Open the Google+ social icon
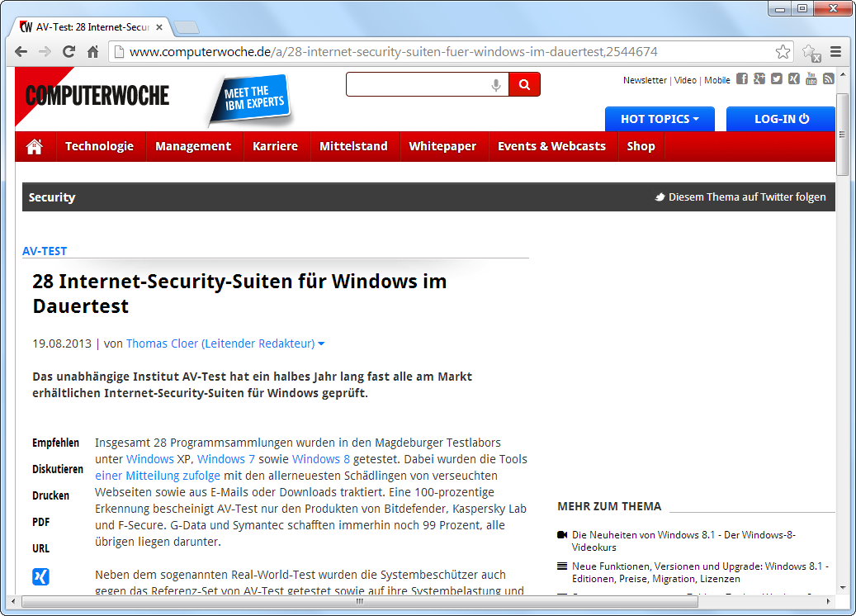Viewport: 856px width, 616px height. pyautogui.click(x=759, y=79)
